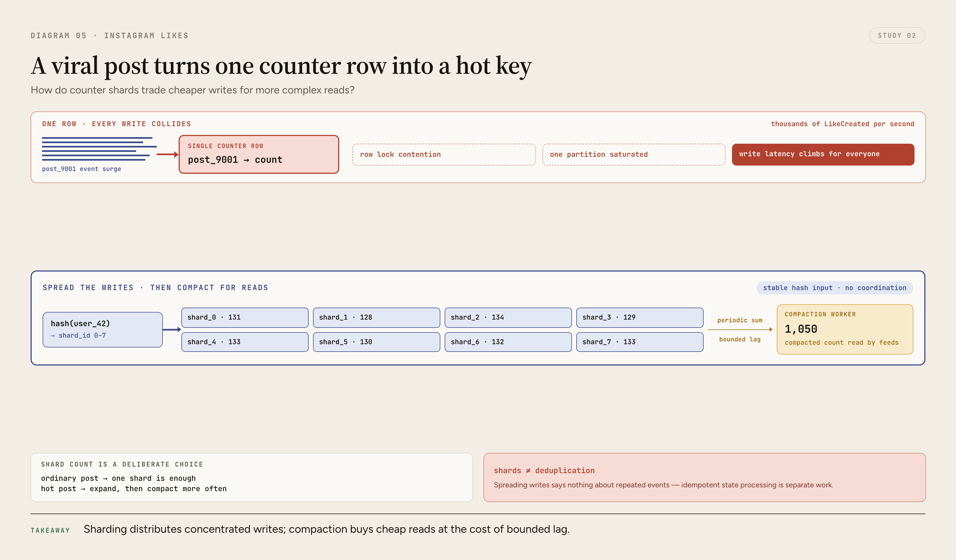Select the COMPACTION WORKER box
956x560 pixels.
point(845,329)
